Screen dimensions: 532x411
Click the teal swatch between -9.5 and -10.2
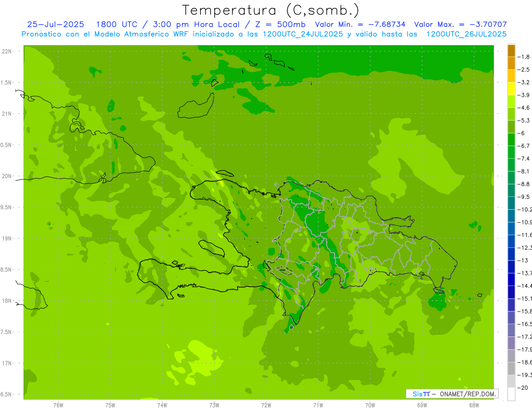(x=511, y=203)
